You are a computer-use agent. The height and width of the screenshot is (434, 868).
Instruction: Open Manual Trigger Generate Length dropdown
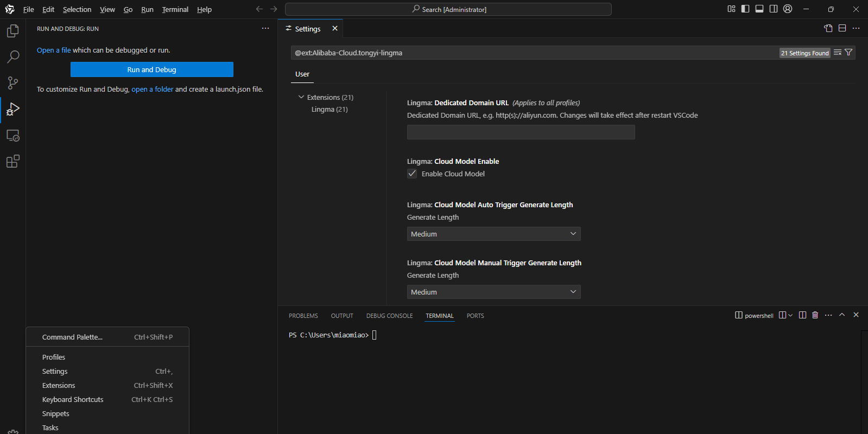493,292
